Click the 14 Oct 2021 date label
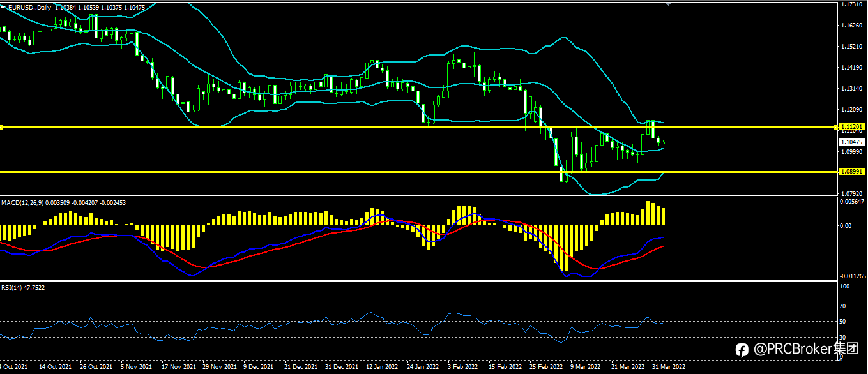The image size is (868, 374). pos(54,367)
